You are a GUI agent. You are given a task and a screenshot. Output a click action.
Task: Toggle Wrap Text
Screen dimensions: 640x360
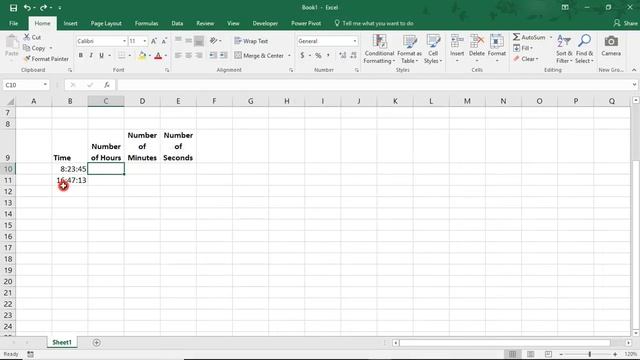pos(251,41)
